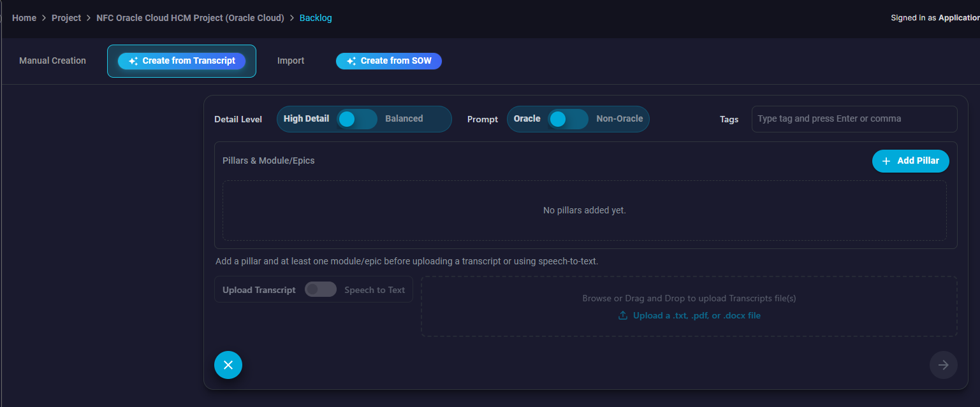The height and width of the screenshot is (407, 980).
Task: Click the plus icon on Add Pillar
Action: (x=886, y=161)
